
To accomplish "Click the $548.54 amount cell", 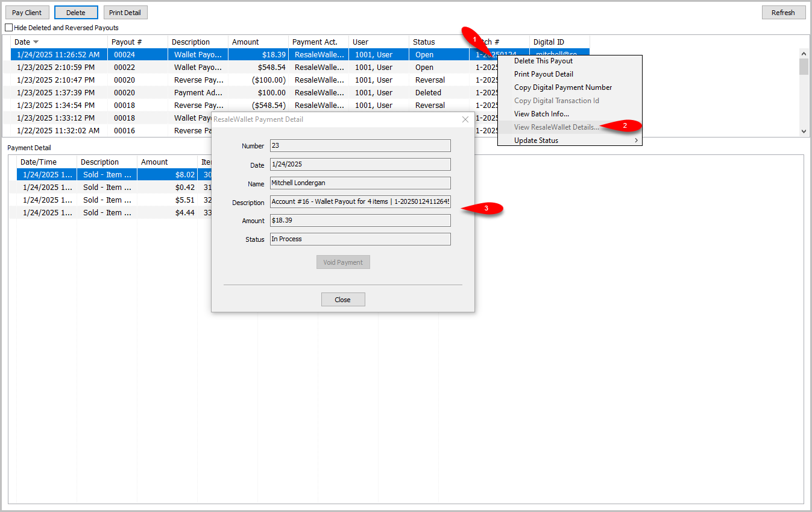I will coord(259,68).
